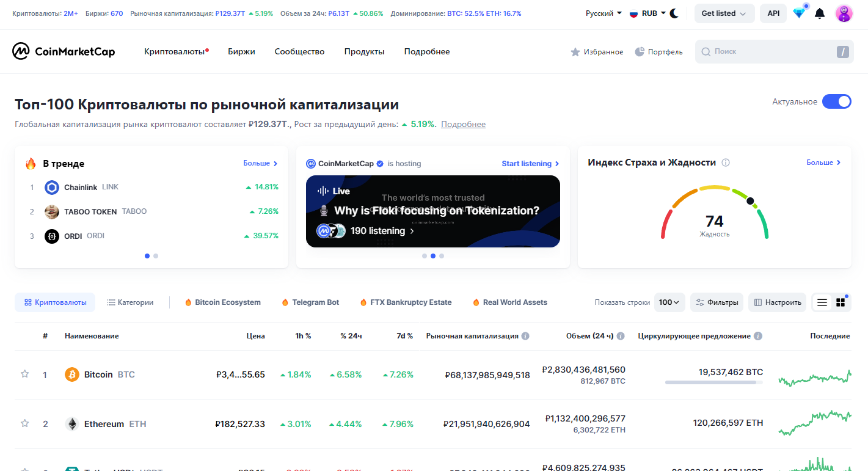Open notifications via the bell icon

820,12
